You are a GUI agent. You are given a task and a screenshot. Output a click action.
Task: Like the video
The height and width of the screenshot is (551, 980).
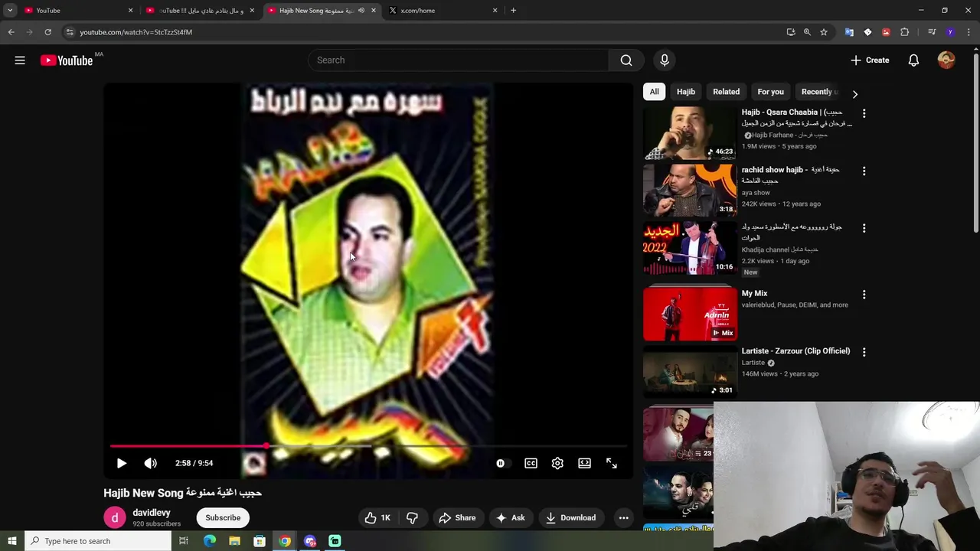coord(379,518)
